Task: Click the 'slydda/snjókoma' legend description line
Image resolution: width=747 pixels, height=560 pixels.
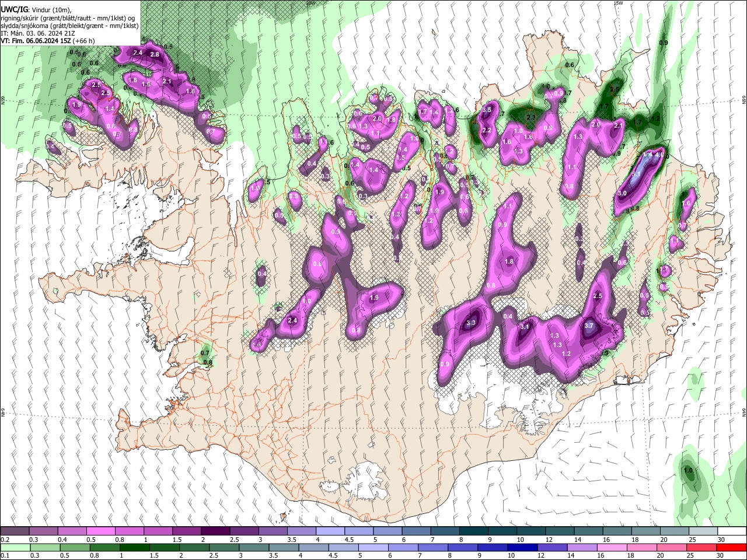Action: click(x=69, y=26)
